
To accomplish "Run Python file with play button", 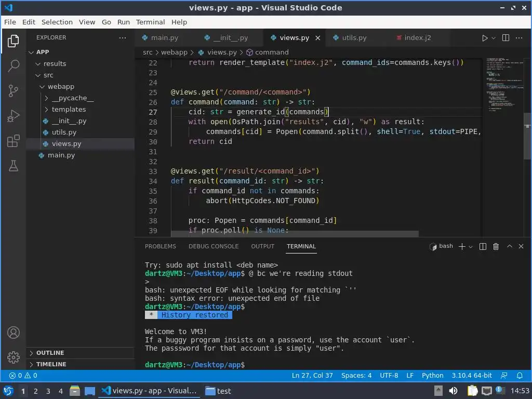I will pyautogui.click(x=485, y=38).
